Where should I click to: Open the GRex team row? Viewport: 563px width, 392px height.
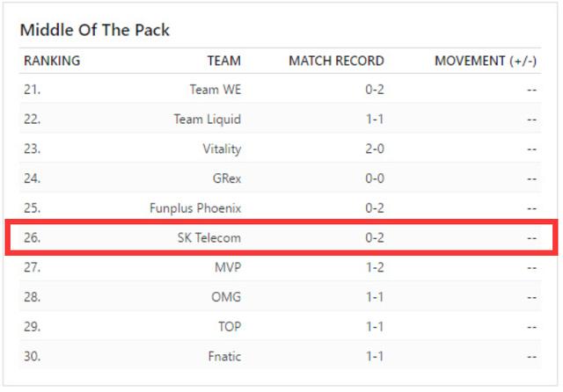click(x=226, y=178)
